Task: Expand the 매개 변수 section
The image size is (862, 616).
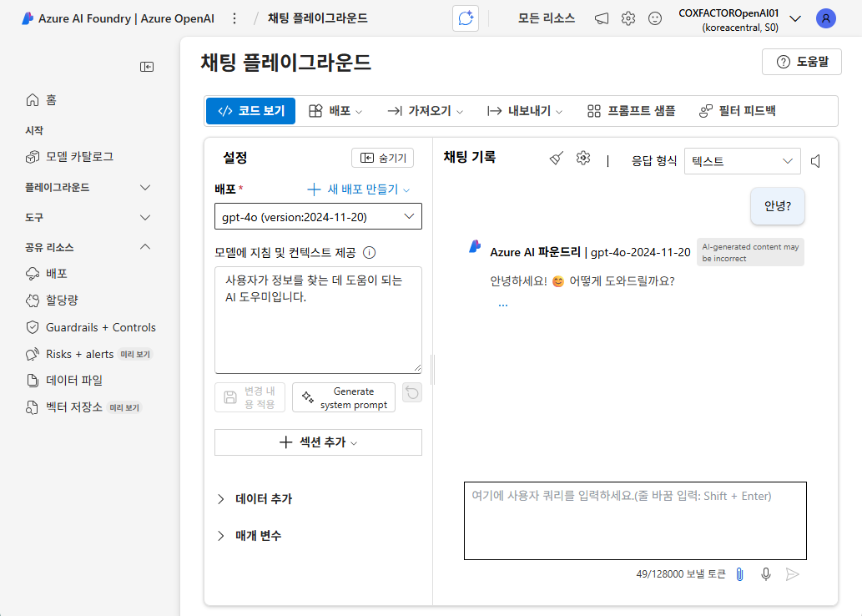Action: coord(250,536)
